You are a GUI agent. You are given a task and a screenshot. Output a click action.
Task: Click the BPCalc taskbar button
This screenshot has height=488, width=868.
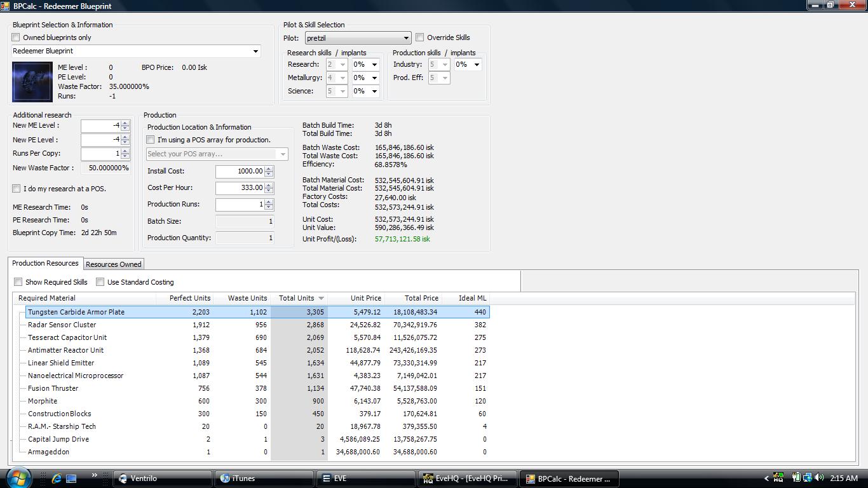click(569, 478)
